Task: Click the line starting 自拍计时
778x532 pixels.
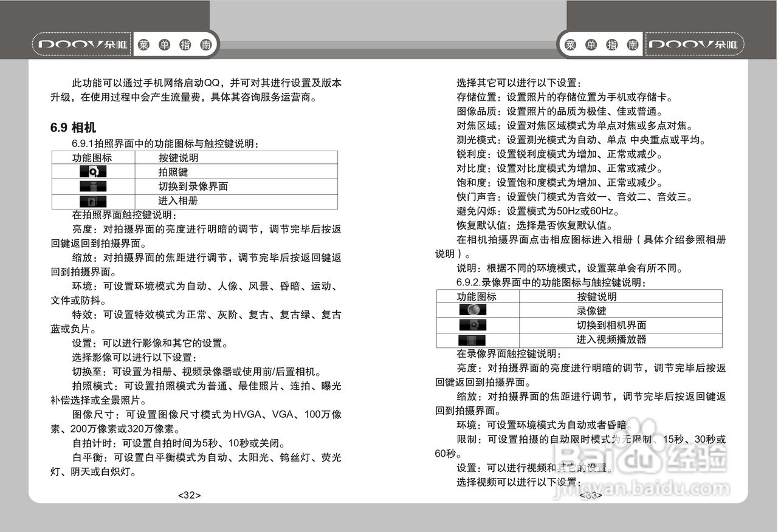Action: 178,443
